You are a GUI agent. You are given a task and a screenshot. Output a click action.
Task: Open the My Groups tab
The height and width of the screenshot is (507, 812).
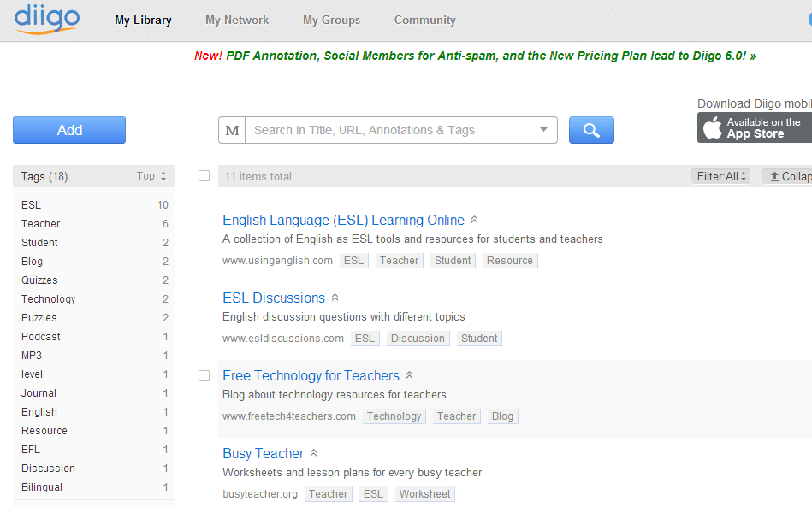pyautogui.click(x=331, y=21)
